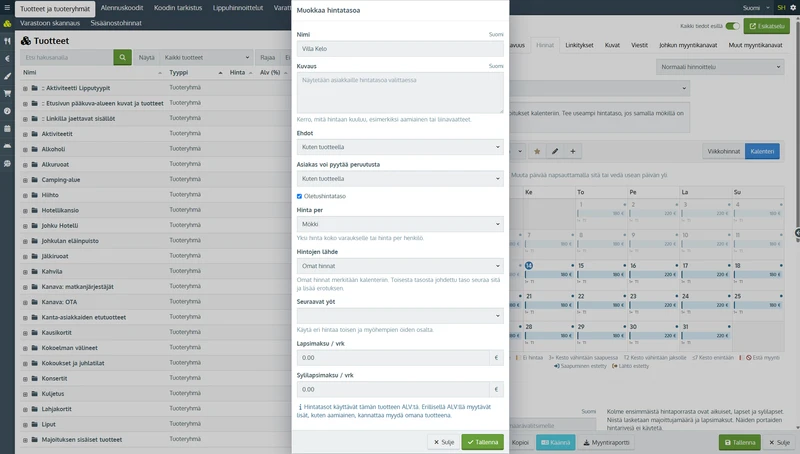The image size is (800, 454).
Task: Open settings gear in top bar
Action: pos(793,8)
